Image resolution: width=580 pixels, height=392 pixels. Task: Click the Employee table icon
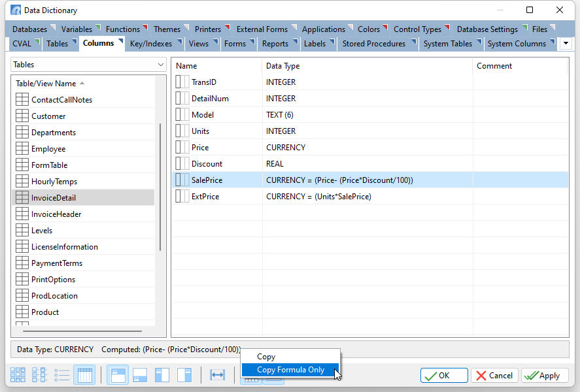(22, 148)
